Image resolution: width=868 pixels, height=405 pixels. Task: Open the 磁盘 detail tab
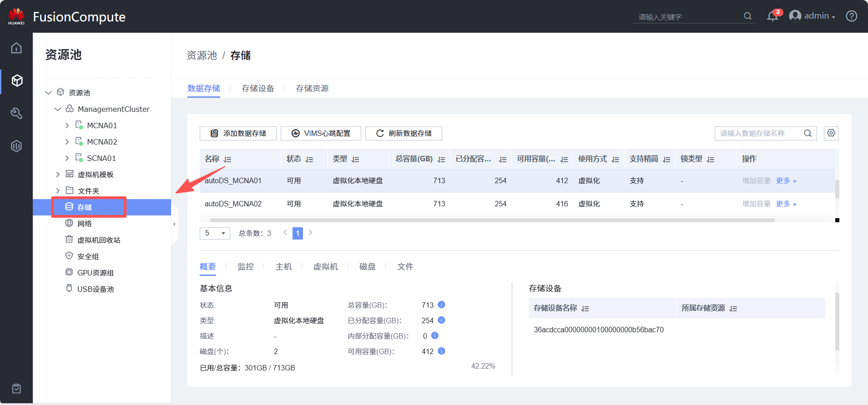(x=367, y=266)
